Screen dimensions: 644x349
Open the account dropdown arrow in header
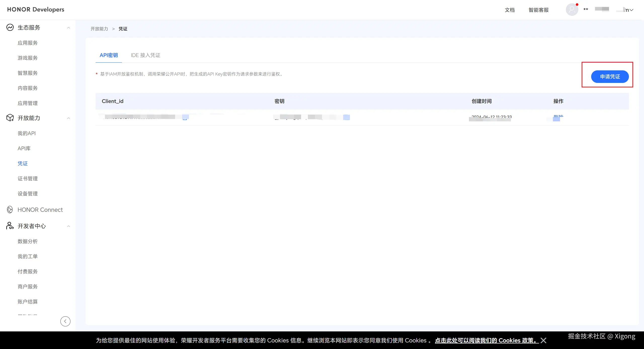(631, 10)
